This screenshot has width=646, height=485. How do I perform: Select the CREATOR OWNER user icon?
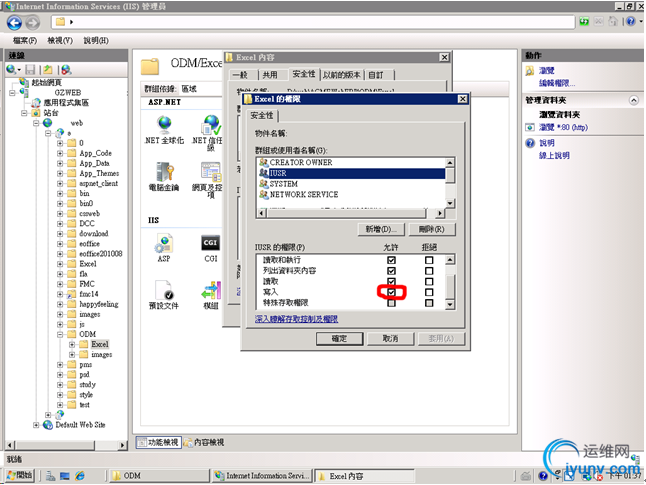coord(264,162)
